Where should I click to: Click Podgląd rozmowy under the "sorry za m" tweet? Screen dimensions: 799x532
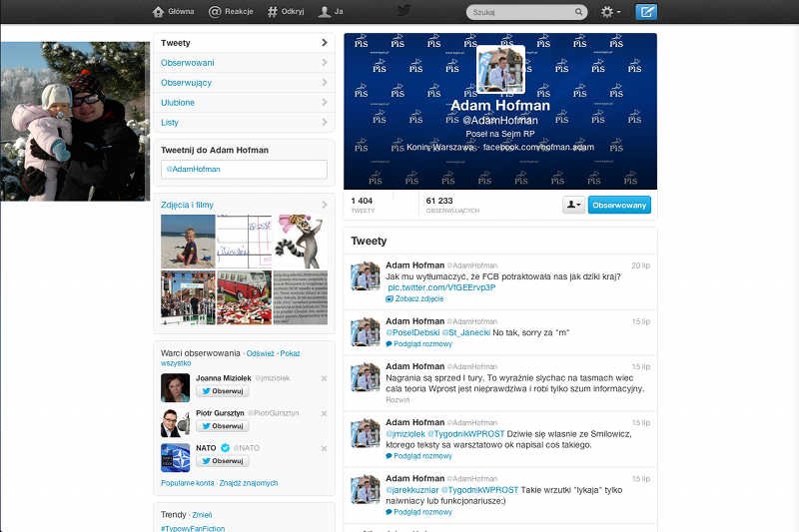418,344
